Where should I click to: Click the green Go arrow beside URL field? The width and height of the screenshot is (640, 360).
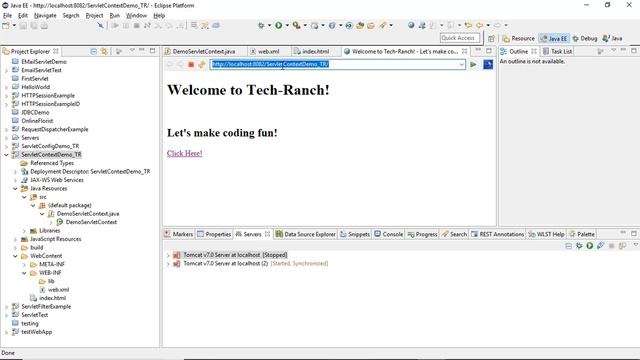[x=473, y=64]
